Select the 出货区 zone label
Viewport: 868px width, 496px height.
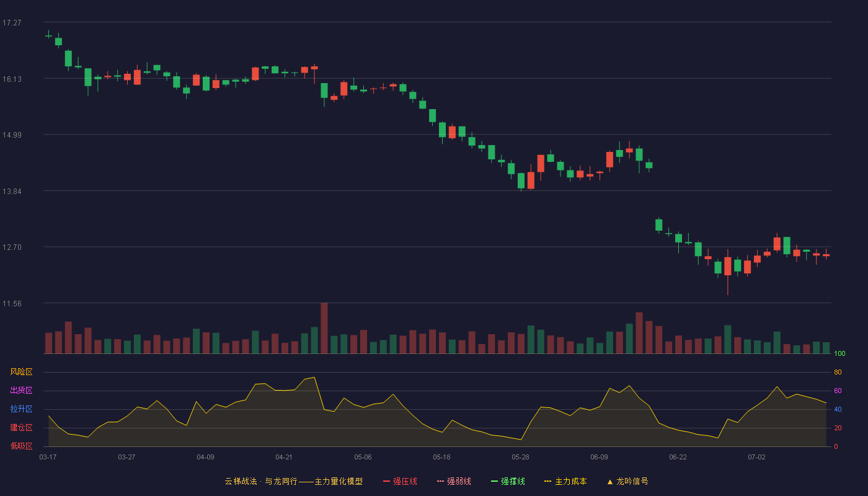click(x=22, y=391)
